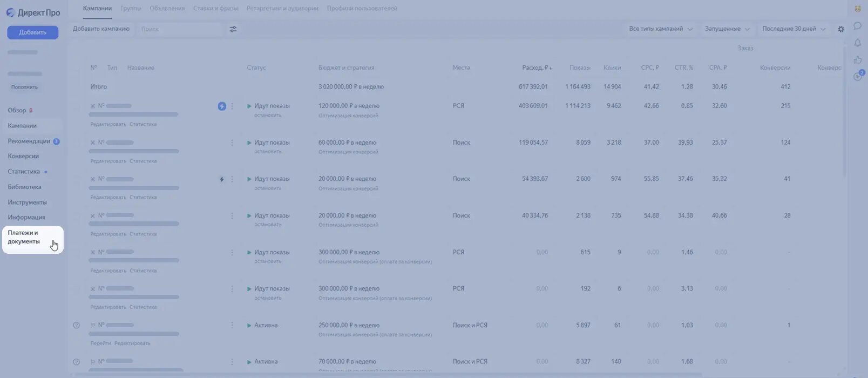Click Статистика link under the 60 000,00 ₽ campaign
Image resolution: width=868 pixels, height=378 pixels.
click(x=143, y=161)
